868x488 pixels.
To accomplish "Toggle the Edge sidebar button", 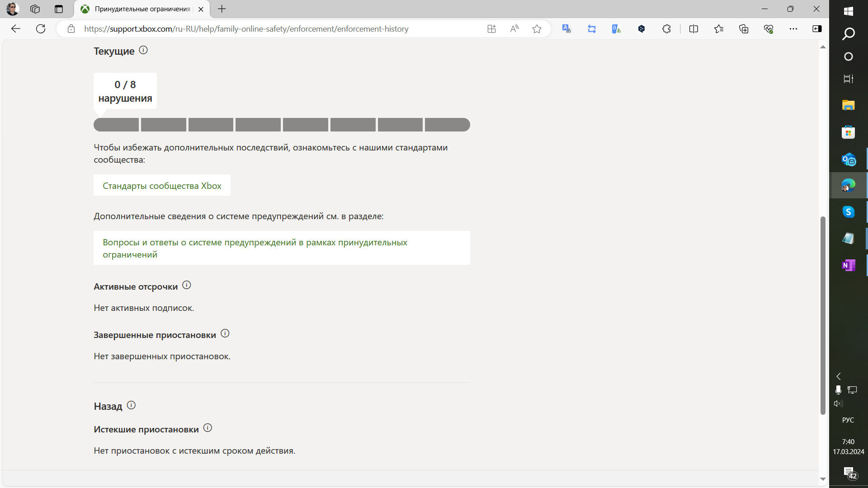I will pyautogui.click(x=817, y=29).
